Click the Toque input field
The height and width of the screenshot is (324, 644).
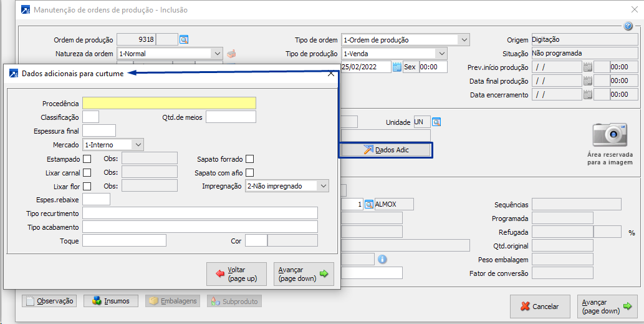click(125, 240)
